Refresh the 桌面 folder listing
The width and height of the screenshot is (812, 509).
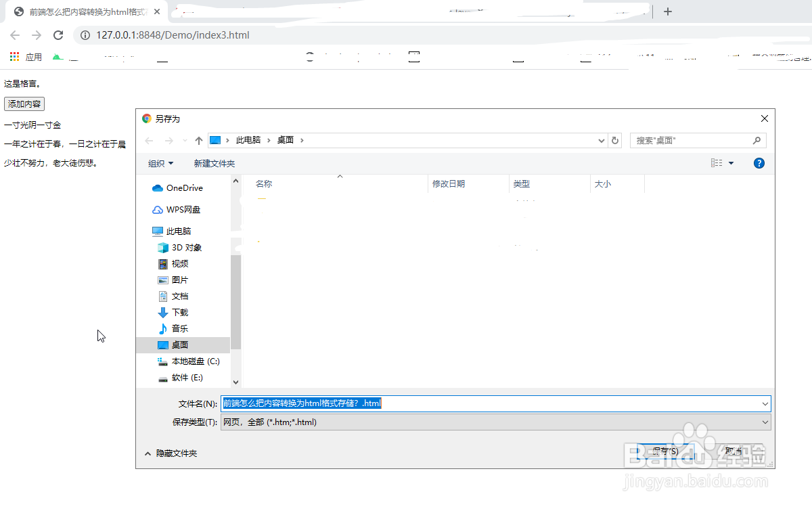(614, 140)
